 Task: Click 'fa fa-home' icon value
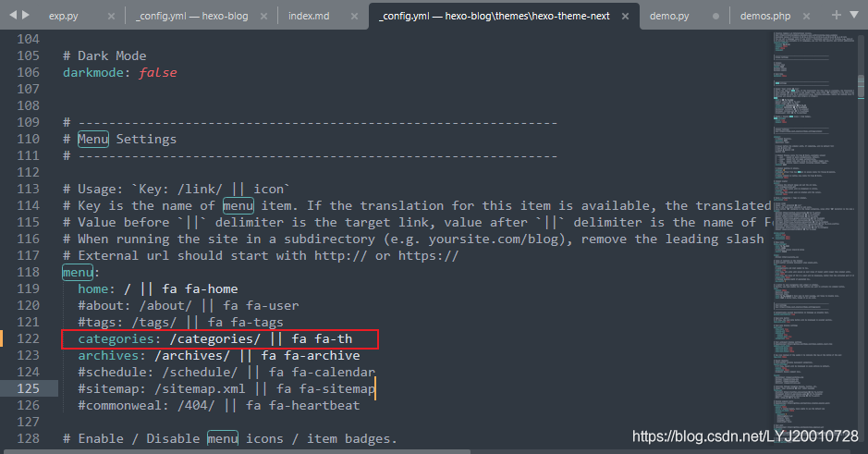(x=200, y=289)
